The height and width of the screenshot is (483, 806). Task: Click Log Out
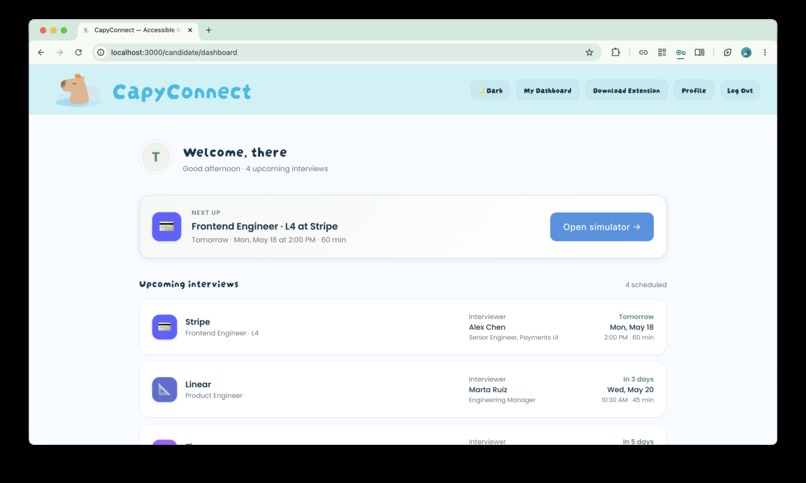(x=740, y=90)
